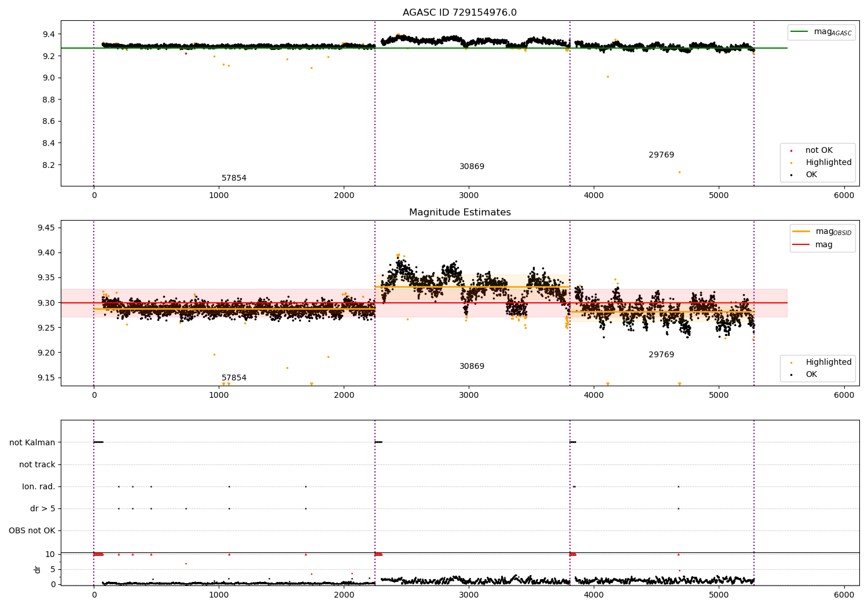Click the "AGASC ID 729154976.0" plot title
The height and width of the screenshot is (608, 868).
click(459, 13)
